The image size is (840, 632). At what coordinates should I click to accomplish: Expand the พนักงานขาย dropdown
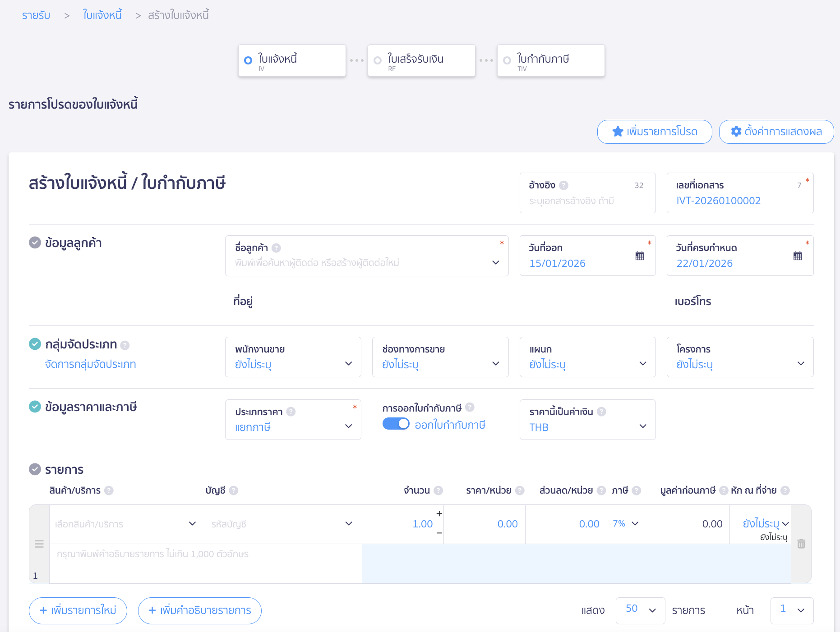click(x=293, y=357)
